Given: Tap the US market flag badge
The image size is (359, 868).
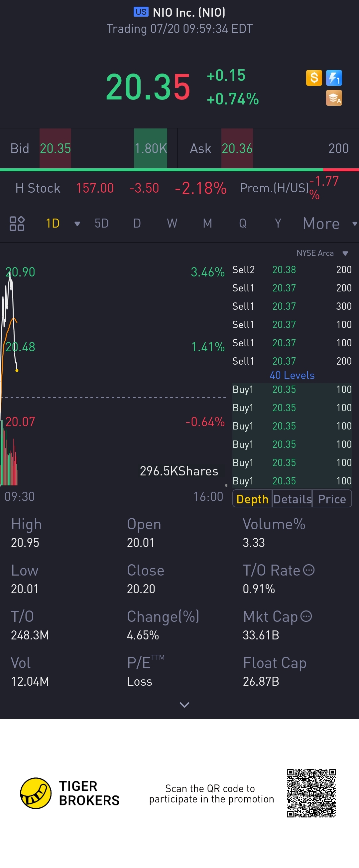Looking at the screenshot, I should (141, 12).
